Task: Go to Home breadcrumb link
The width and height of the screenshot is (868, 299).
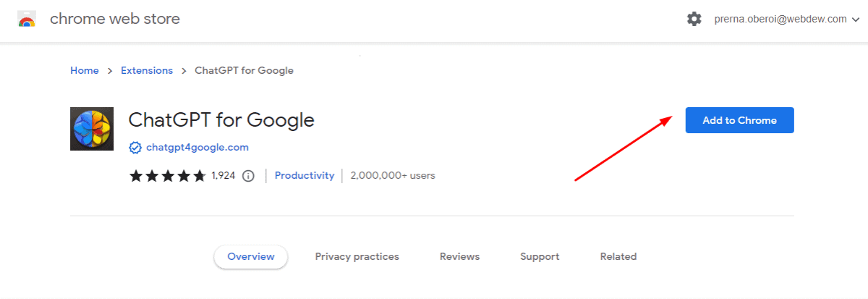Action: click(84, 71)
